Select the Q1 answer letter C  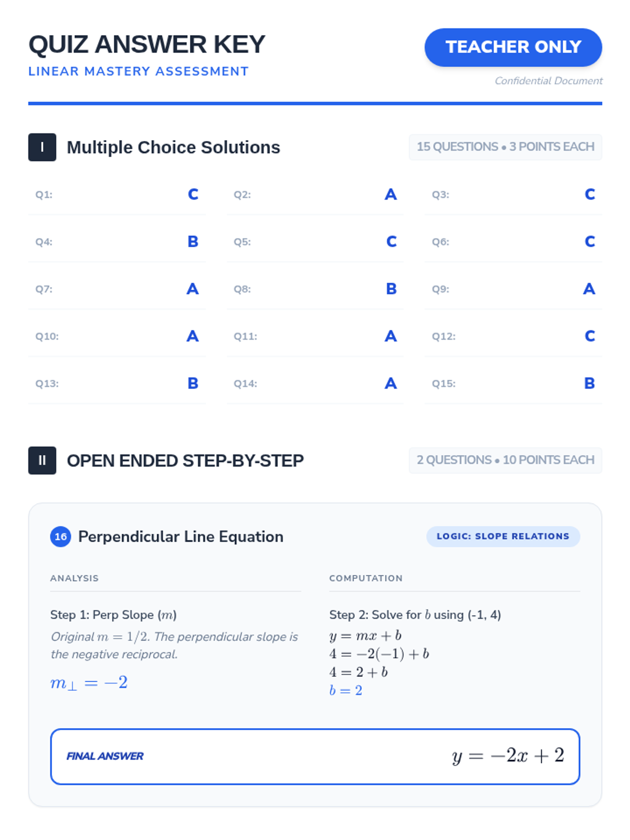pos(193,195)
